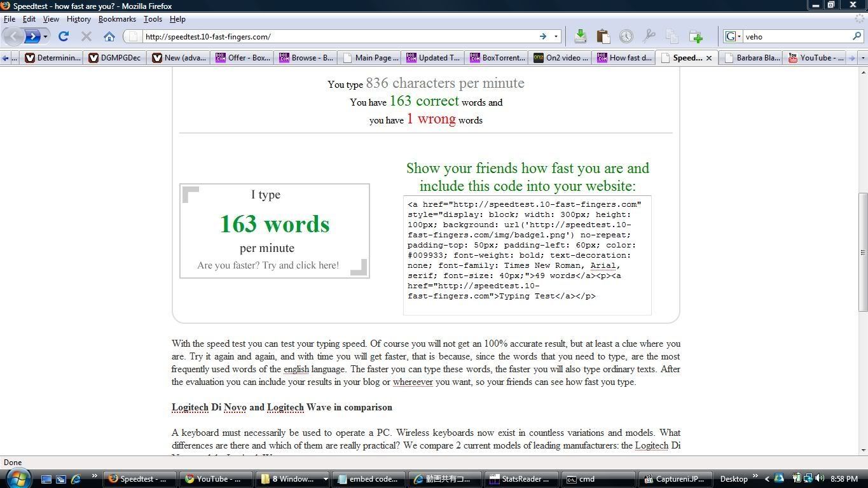Expand the list all tabs dropdown
Image resolution: width=868 pixels, height=488 pixels.
862,58
